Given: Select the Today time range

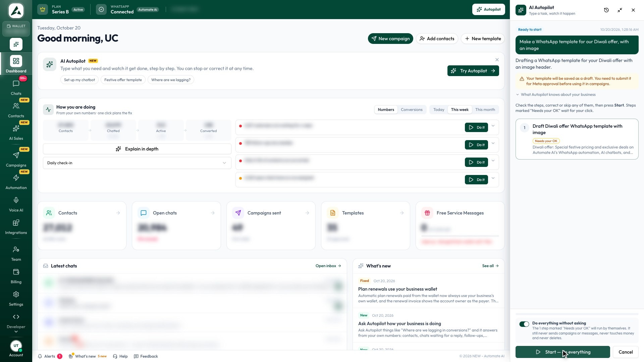Looking at the screenshot, I should [438, 110].
